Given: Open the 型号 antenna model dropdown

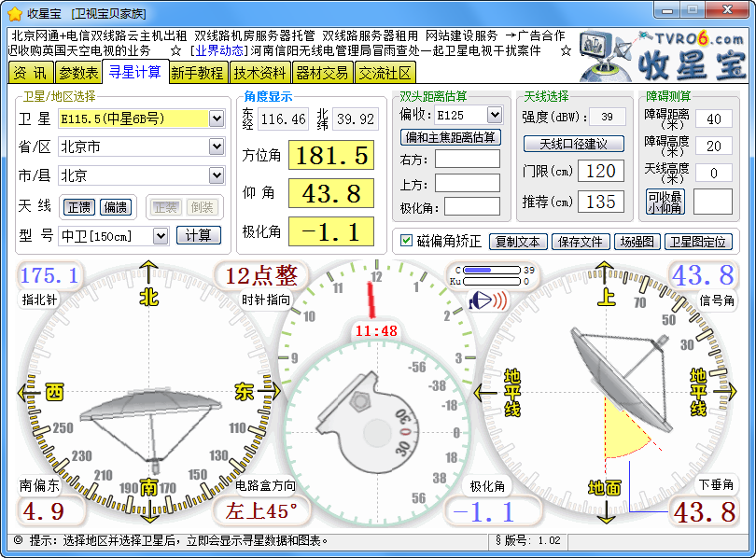Looking at the screenshot, I should pos(161,236).
